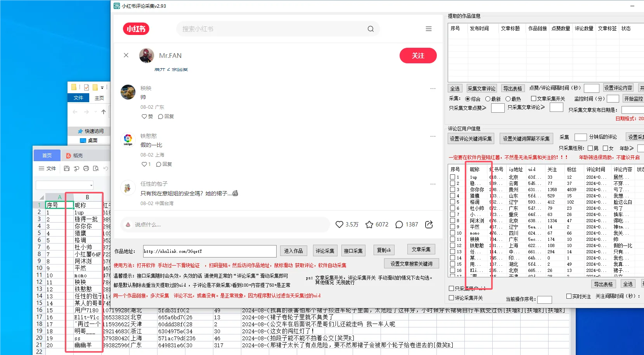The width and height of the screenshot is (644, 355).
Task: Like 秧秧's comment with the heart icon
Action: 144,116
